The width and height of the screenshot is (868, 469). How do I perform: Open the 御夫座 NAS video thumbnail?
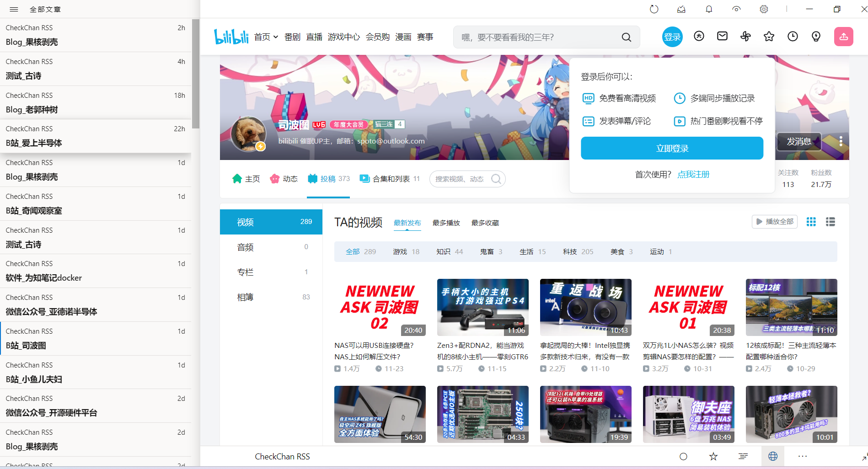coord(689,414)
